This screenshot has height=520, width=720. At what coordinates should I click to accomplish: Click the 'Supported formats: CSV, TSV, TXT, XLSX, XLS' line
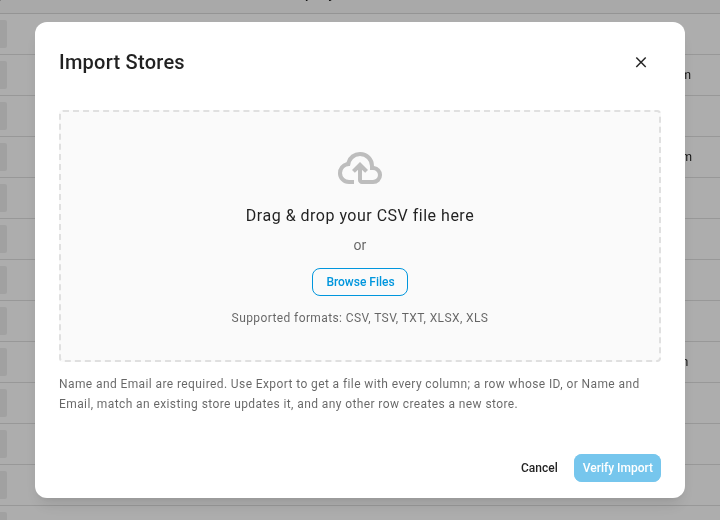pos(360,318)
